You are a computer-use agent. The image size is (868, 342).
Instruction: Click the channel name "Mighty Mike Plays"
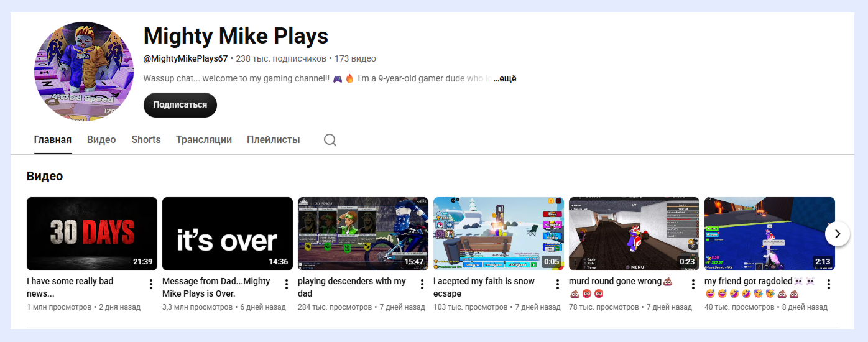tap(236, 36)
